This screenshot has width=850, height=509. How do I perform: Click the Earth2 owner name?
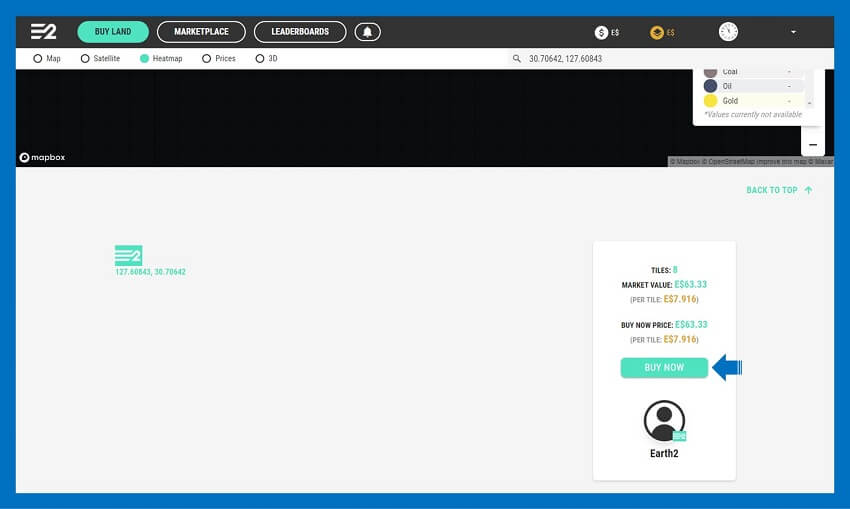664,454
